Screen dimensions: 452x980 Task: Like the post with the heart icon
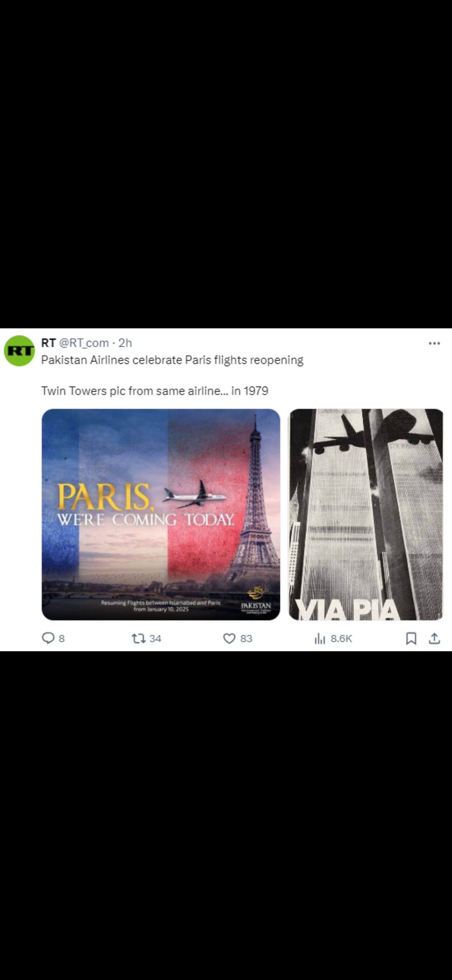coord(229,638)
